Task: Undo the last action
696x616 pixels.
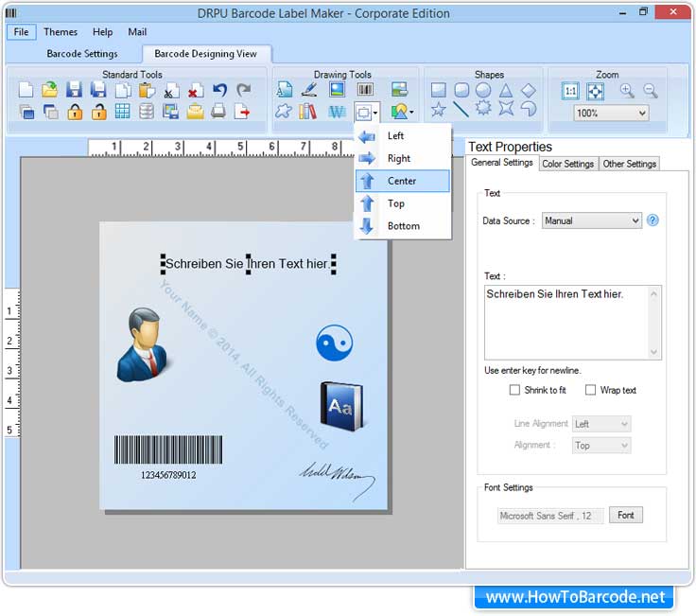Action: [x=219, y=90]
